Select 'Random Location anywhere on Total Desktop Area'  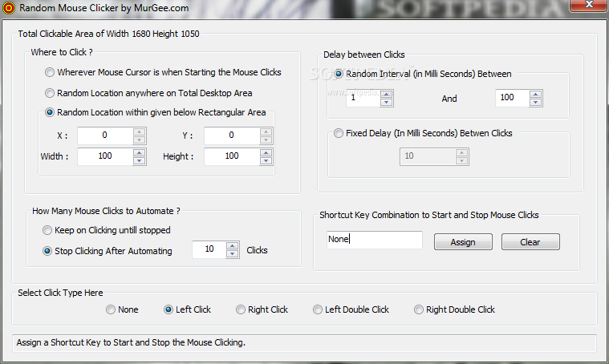click(49, 93)
